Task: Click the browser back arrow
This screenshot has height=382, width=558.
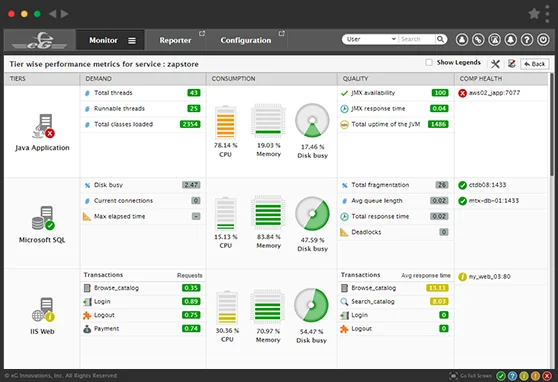Action: tap(52, 14)
